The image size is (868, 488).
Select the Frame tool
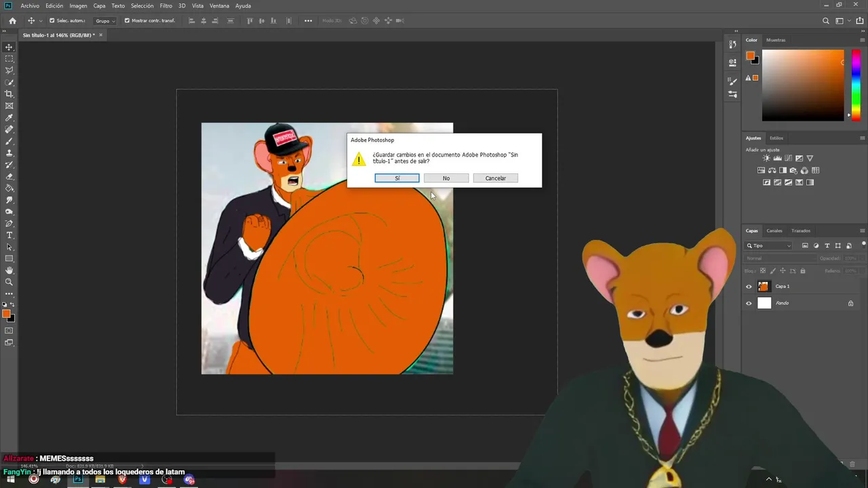point(9,106)
